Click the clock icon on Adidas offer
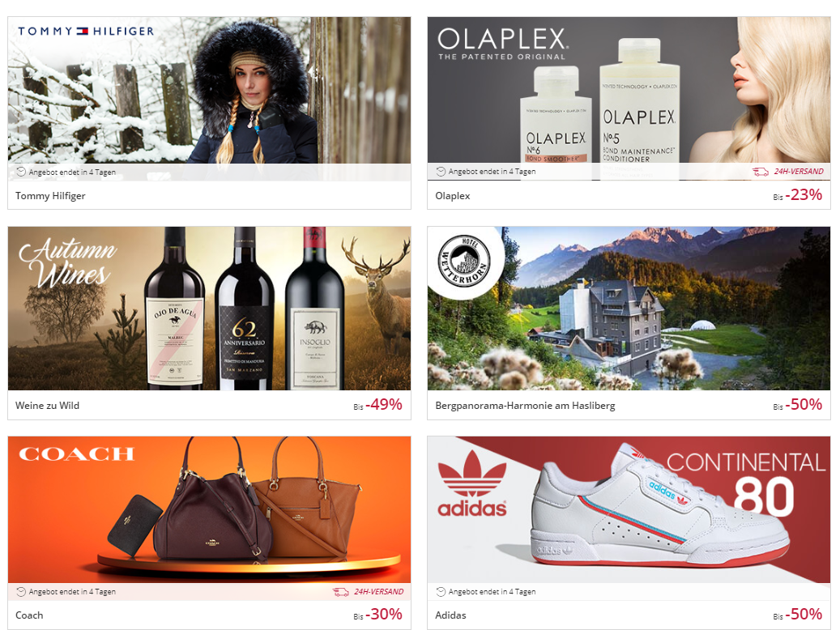 (x=441, y=591)
